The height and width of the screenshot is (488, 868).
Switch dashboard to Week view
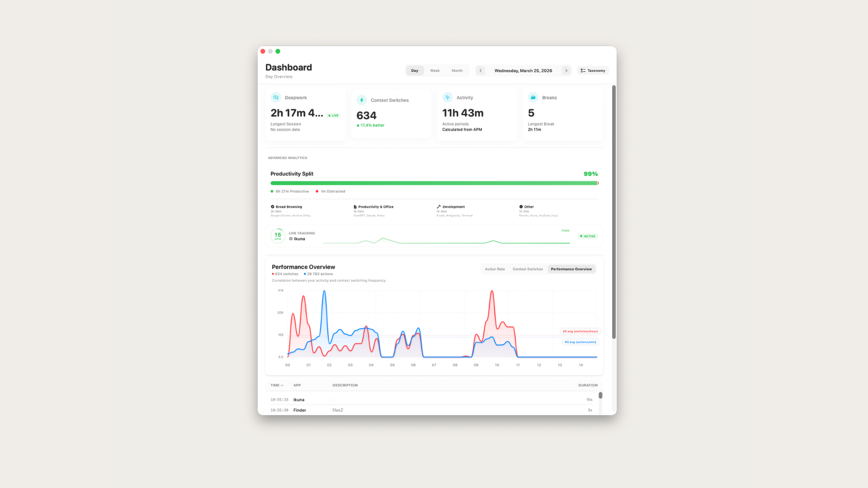(434, 70)
